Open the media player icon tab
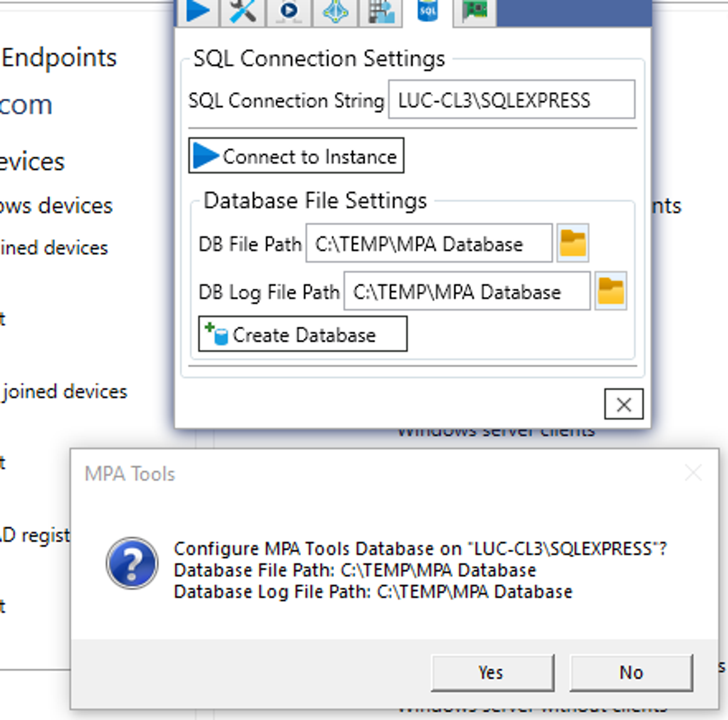728x720 pixels. [x=289, y=11]
